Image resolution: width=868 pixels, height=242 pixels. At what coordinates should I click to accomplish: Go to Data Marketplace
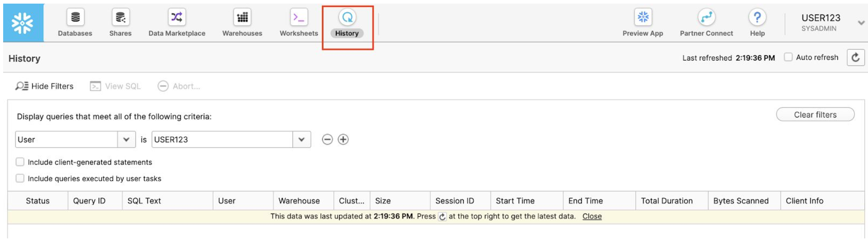[x=177, y=23]
